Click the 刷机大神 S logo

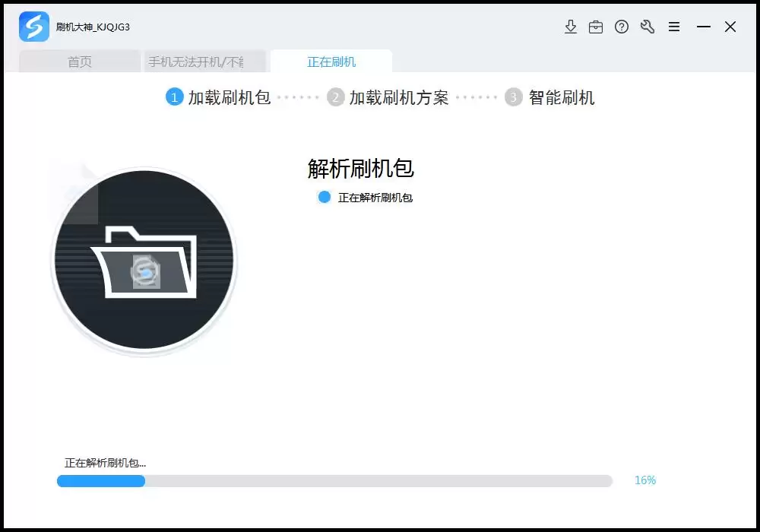33,26
